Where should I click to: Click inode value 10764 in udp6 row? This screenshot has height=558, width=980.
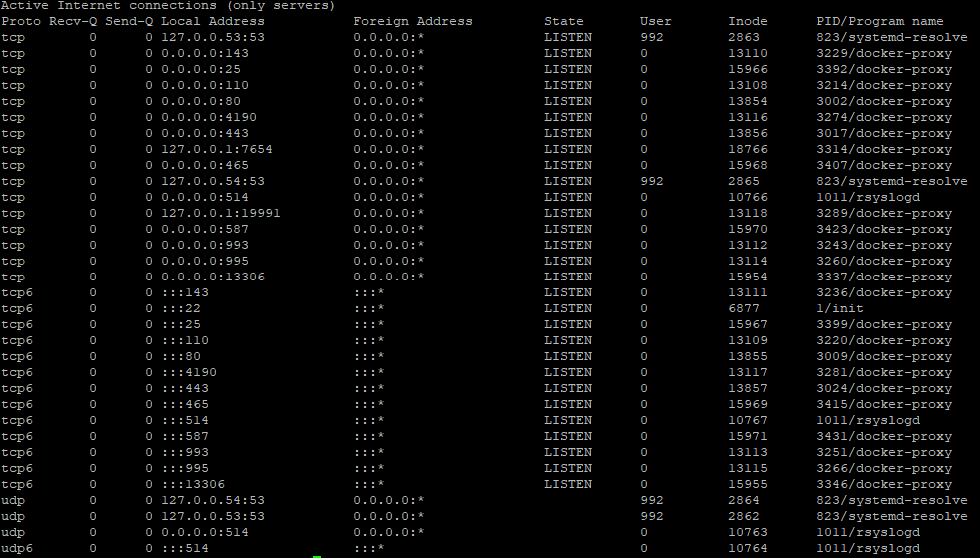[x=748, y=549]
